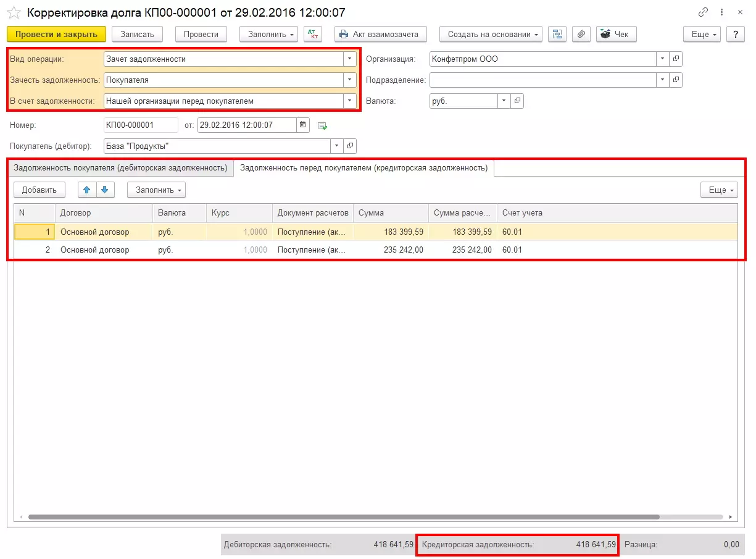Image resolution: width=756 pixels, height=559 pixels.
Task: Switch to Задолженность покупателя (дебиторская) tab
Action: (x=120, y=168)
